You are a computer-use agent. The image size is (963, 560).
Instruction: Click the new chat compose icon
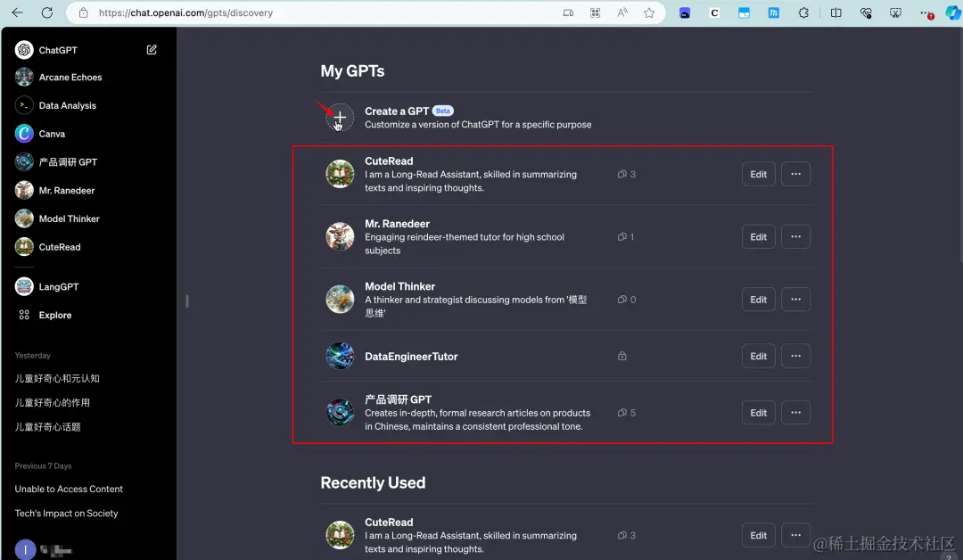pyautogui.click(x=152, y=50)
